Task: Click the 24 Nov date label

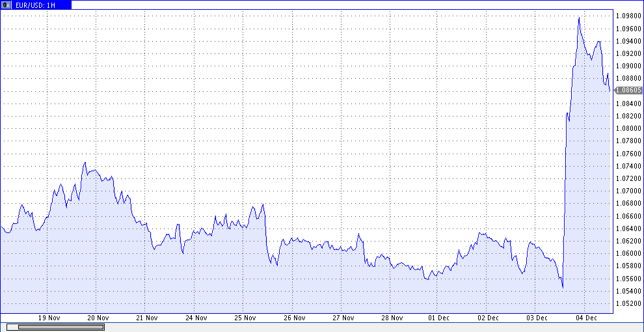Action: 196,318
